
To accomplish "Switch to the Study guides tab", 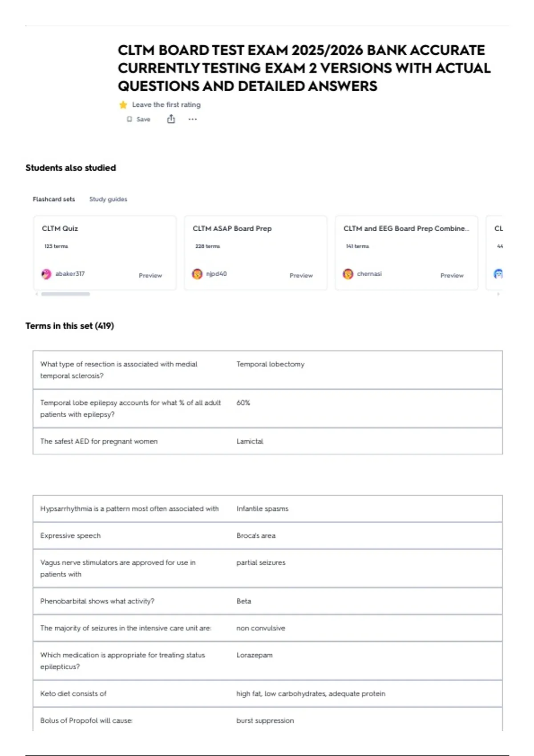I will tap(108, 199).
